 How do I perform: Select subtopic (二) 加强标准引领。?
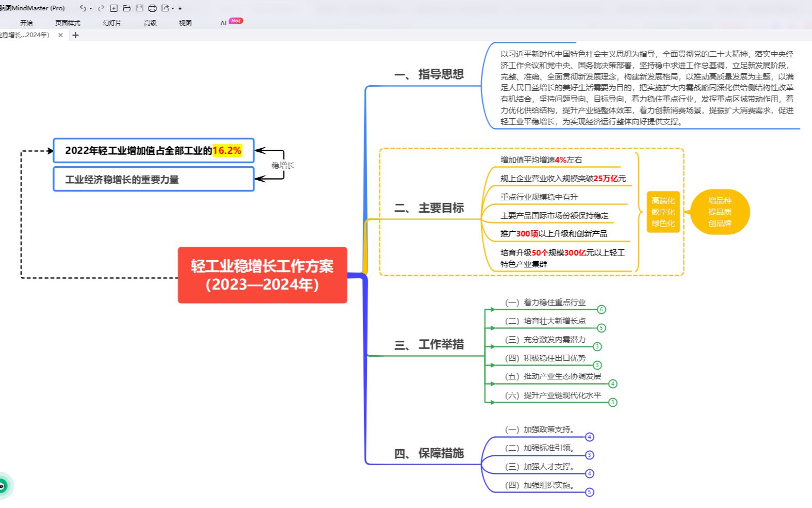[540, 448]
